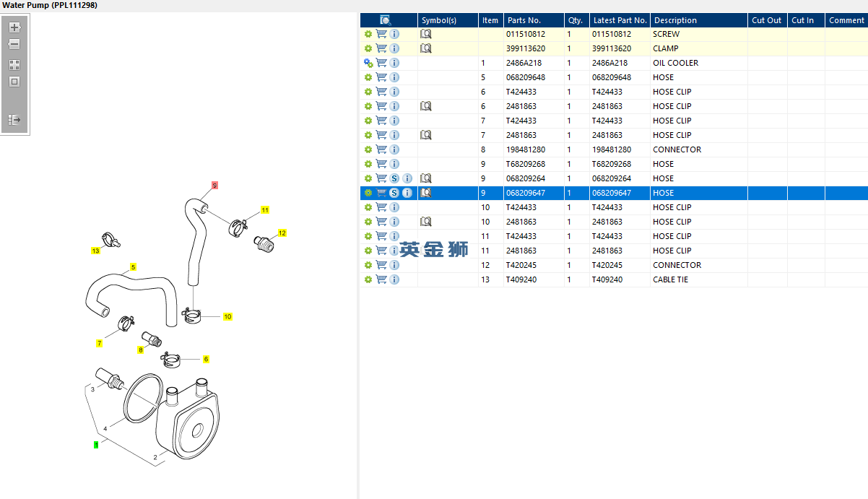868x499 pixels.
Task: Click the S supersession icon for 068209264
Action: [394, 178]
